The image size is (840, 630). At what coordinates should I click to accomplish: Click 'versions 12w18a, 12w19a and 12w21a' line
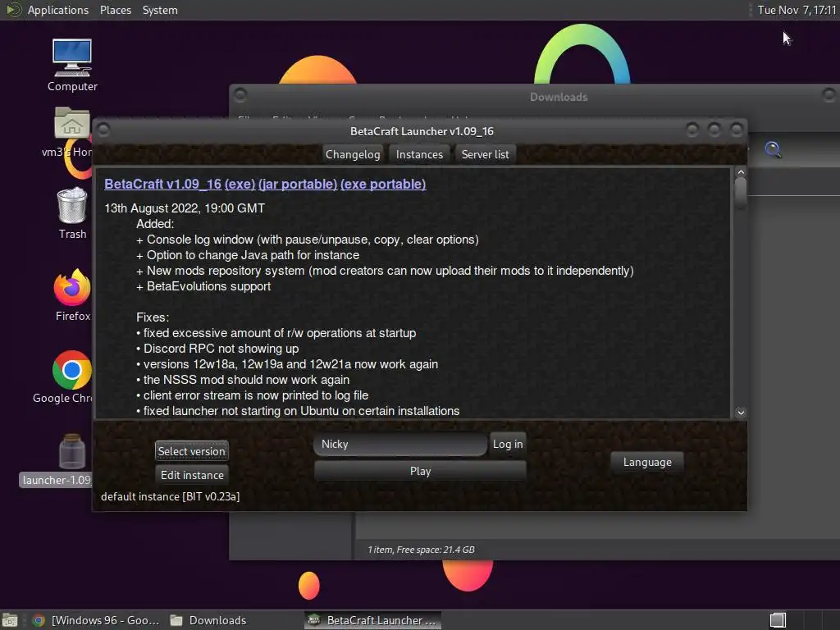[287, 364]
